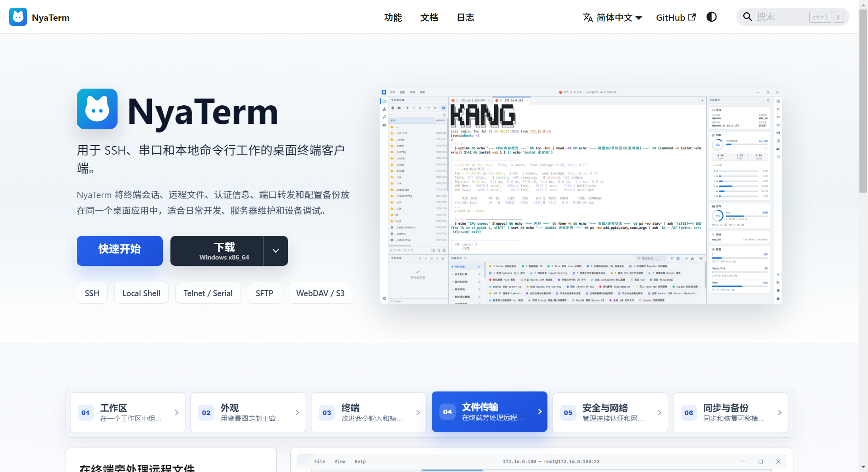Click the chevron on 工作区 card
The image size is (868, 472).
point(177,413)
